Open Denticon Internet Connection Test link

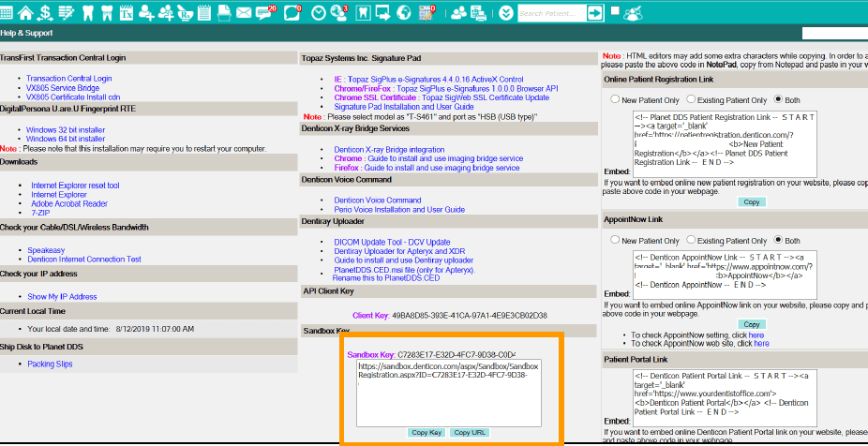click(x=84, y=259)
